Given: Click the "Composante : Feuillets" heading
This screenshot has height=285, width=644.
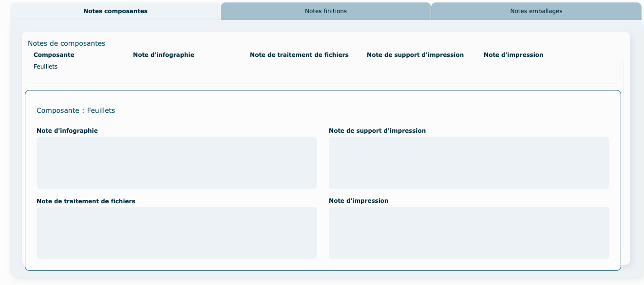Looking at the screenshot, I should [76, 110].
